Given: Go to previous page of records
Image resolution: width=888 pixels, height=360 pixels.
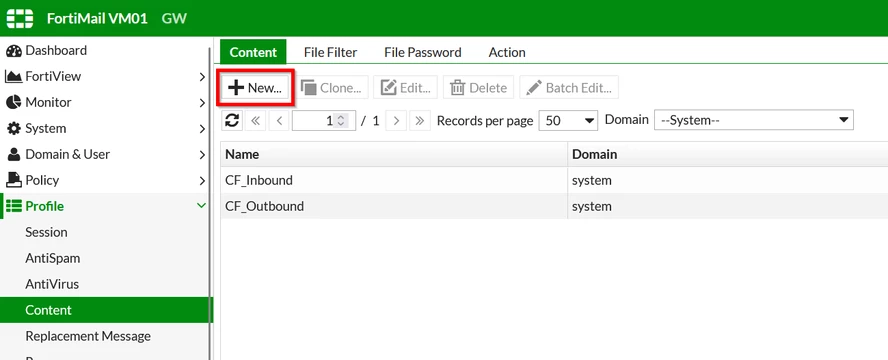Looking at the screenshot, I should pyautogui.click(x=279, y=121).
